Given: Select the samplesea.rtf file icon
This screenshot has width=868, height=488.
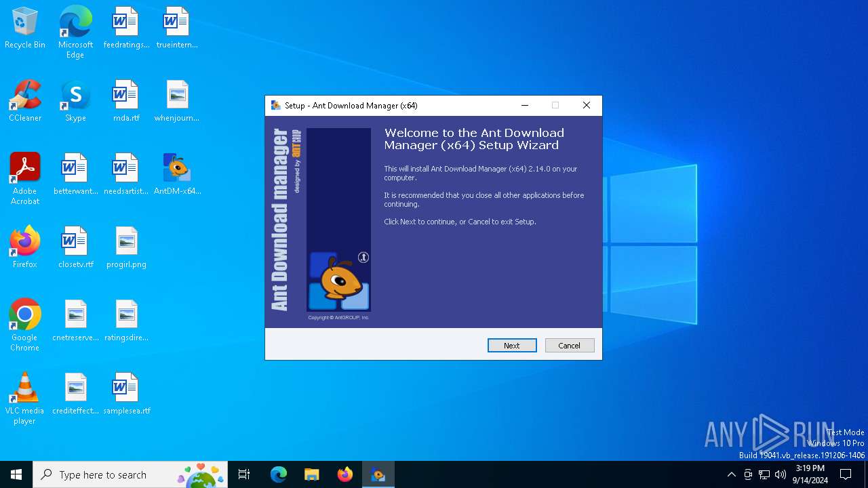Looking at the screenshot, I should pyautogui.click(x=126, y=394).
